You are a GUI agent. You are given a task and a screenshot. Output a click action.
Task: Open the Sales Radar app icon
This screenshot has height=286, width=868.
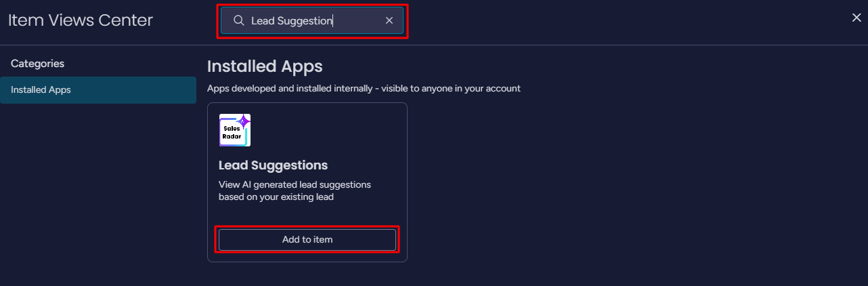coord(235,130)
